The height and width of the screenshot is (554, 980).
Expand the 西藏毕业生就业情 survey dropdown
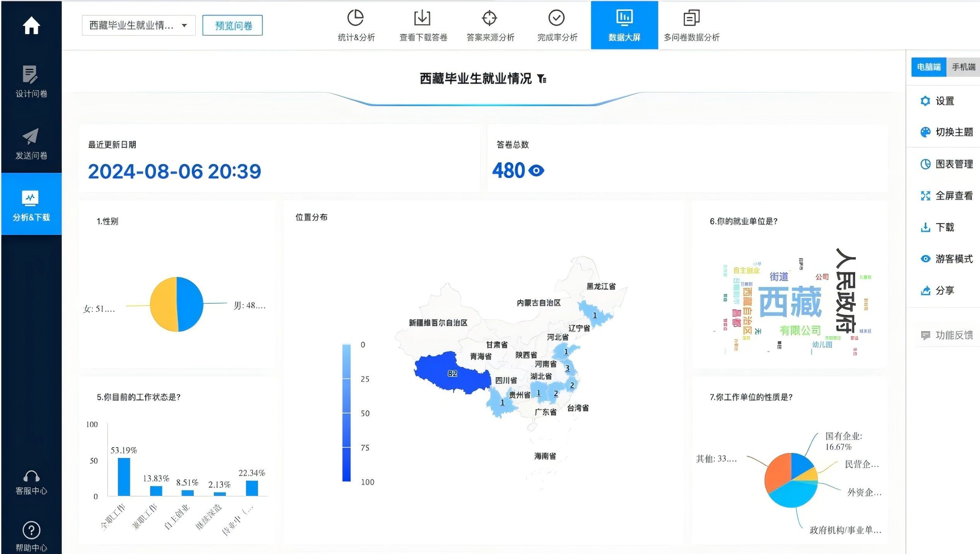[138, 26]
